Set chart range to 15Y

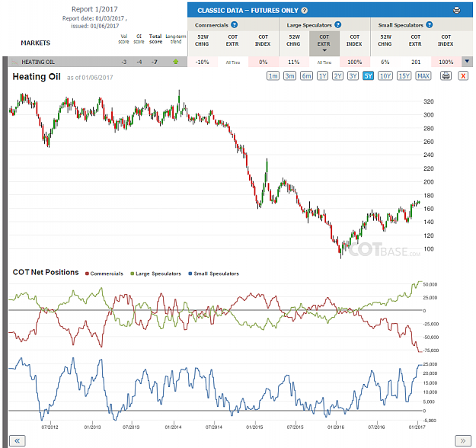pos(404,75)
